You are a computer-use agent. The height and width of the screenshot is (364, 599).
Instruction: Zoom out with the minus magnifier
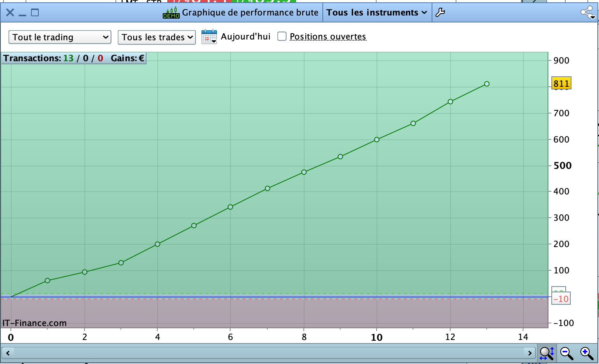pyautogui.click(x=566, y=353)
